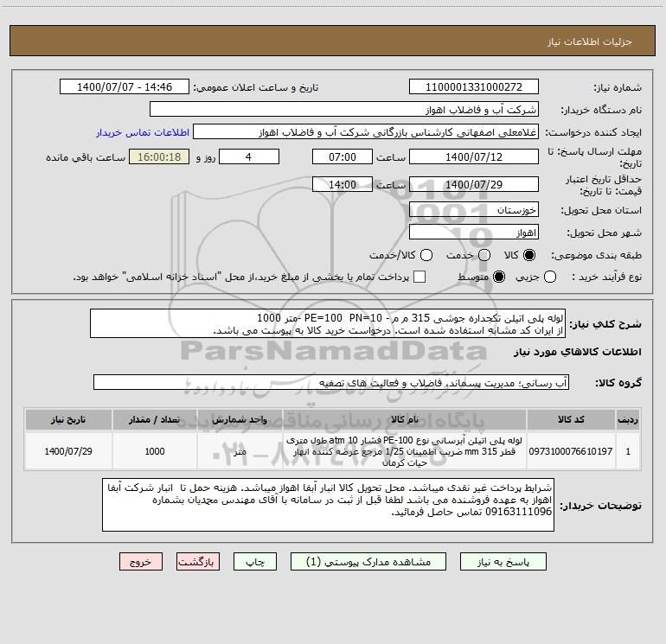The width and height of the screenshot is (666, 644).
Task: Click the ردیف column header
Action: [x=628, y=420]
